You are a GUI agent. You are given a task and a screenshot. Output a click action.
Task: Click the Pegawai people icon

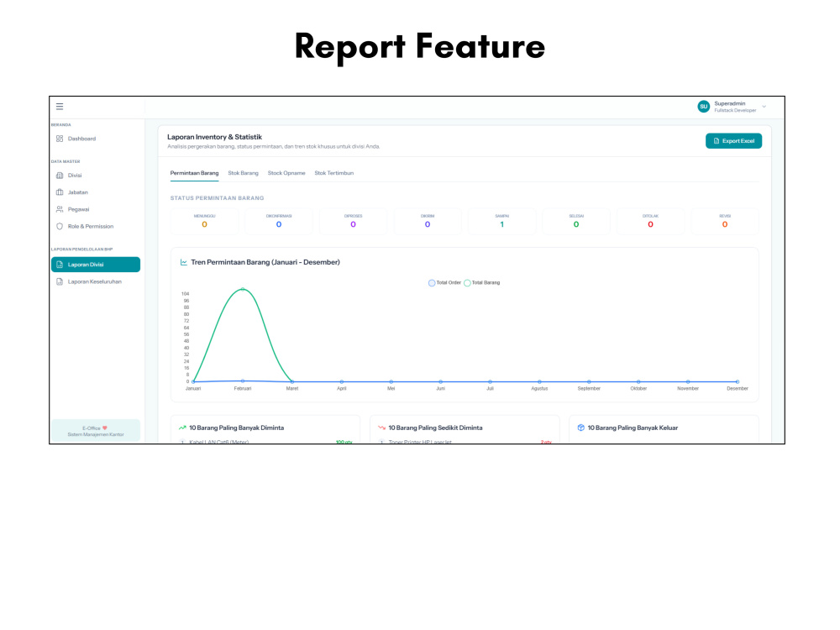pos(60,209)
